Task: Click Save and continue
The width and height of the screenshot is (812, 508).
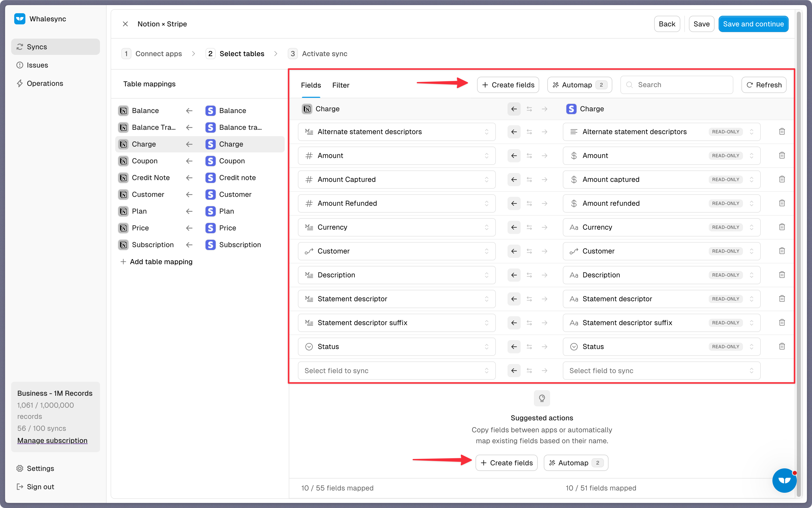Action: tap(753, 24)
